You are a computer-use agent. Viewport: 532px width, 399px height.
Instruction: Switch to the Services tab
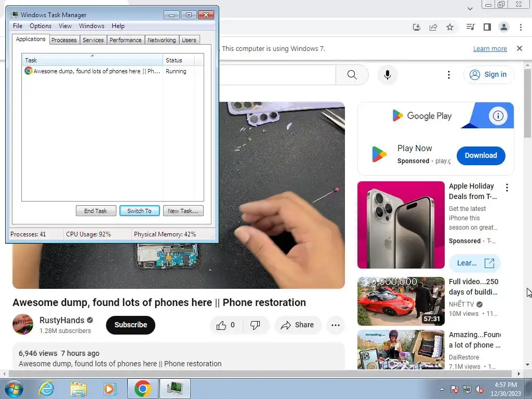(x=93, y=40)
